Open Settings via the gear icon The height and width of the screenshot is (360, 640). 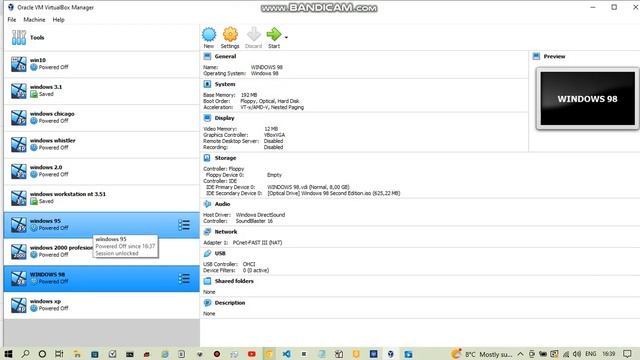[230, 35]
